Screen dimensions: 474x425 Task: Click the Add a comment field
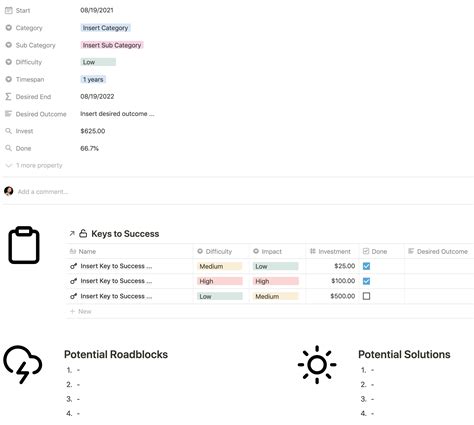tap(43, 192)
